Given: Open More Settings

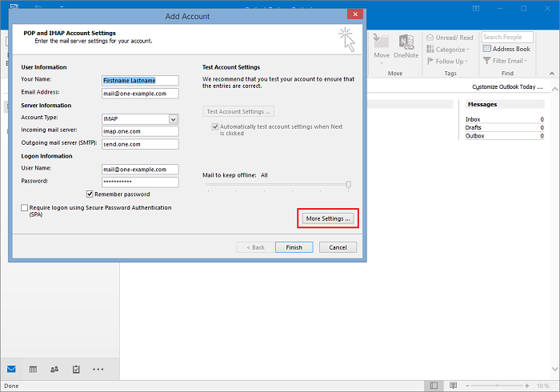Looking at the screenshot, I should click(x=328, y=218).
